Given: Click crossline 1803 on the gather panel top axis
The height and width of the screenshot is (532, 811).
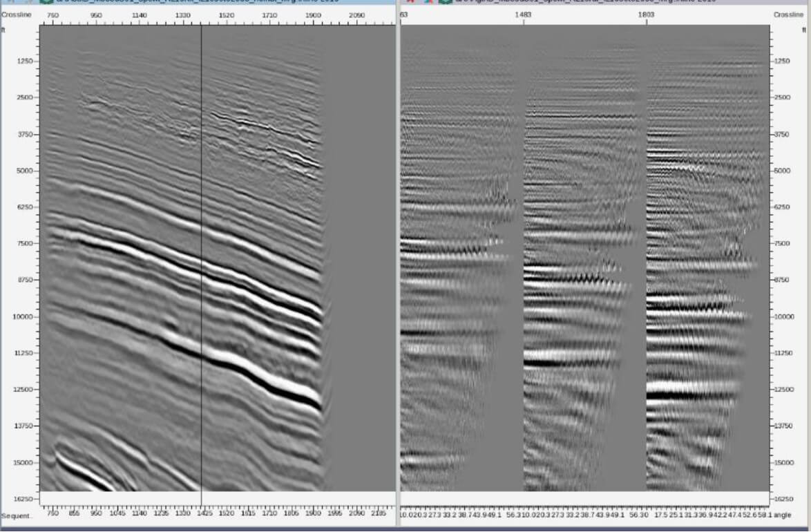Looking at the screenshot, I should (x=646, y=15).
